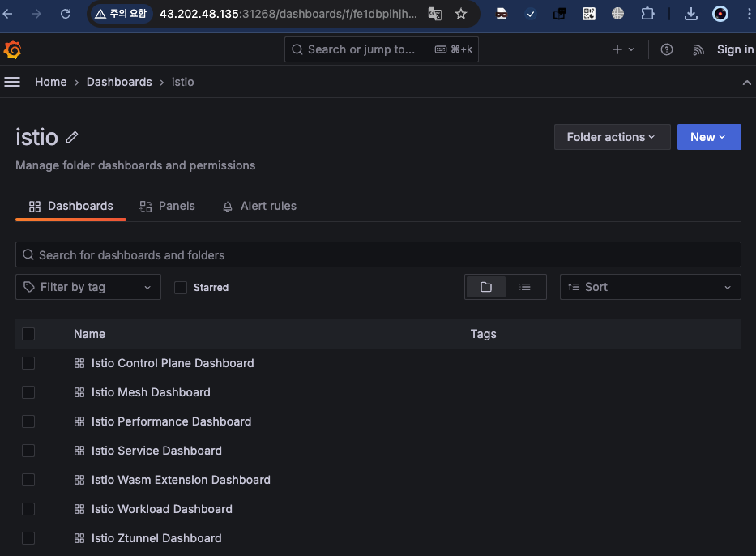Click the pencil icon to rename istio folder

click(x=72, y=138)
